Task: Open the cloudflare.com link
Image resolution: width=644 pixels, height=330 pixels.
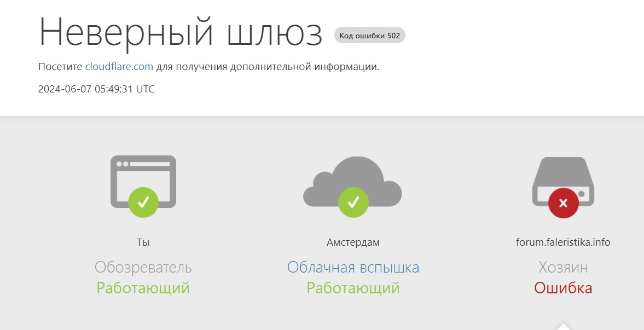Action: coord(119,67)
